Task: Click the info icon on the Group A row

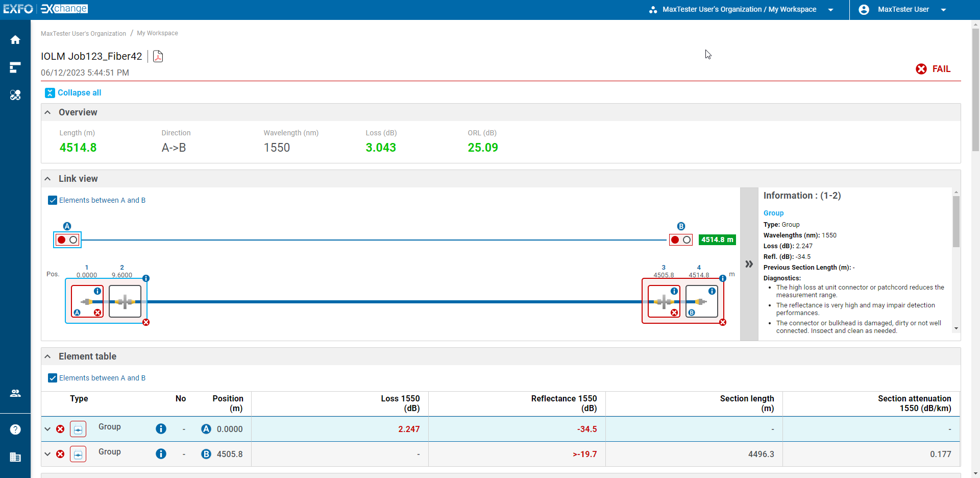Action: [161, 429]
